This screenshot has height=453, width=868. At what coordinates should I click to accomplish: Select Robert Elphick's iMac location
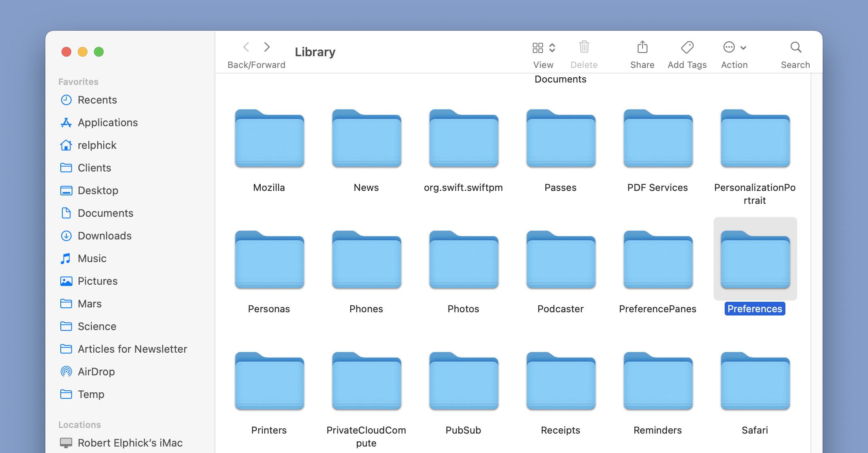click(130, 443)
